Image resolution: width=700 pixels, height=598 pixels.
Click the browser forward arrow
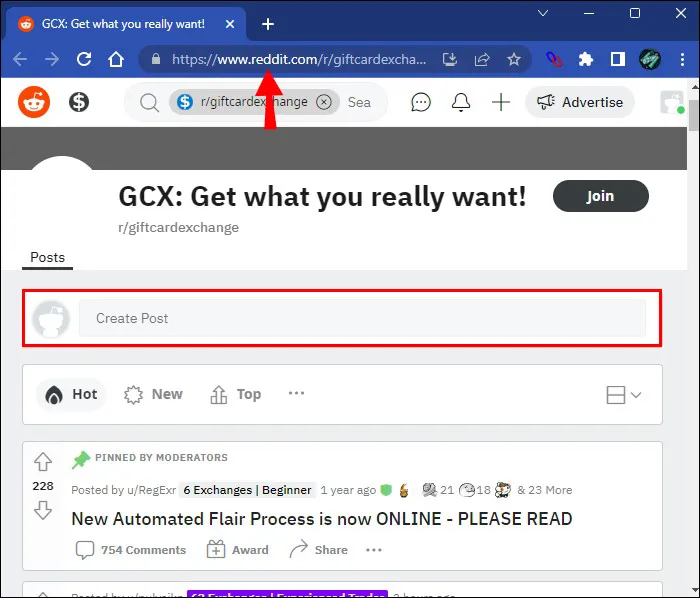52,59
